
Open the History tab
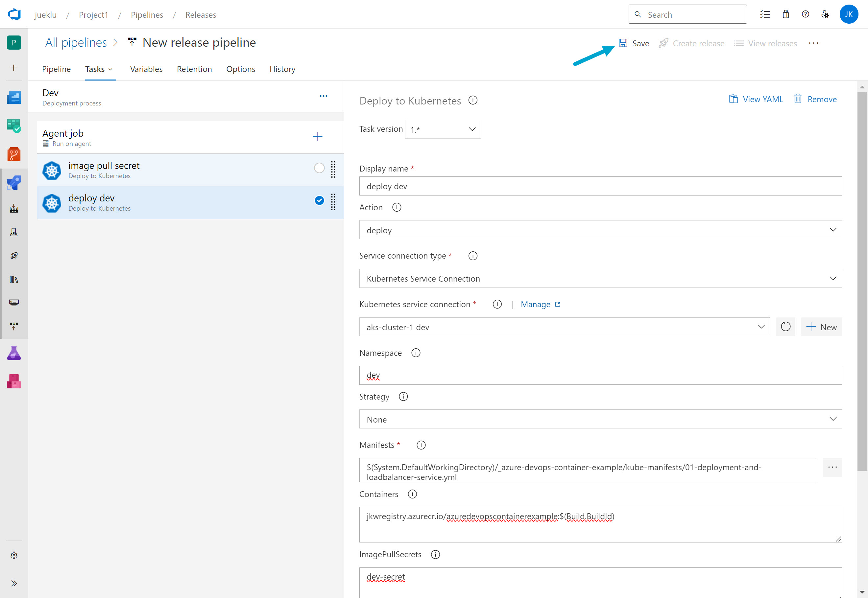(282, 69)
